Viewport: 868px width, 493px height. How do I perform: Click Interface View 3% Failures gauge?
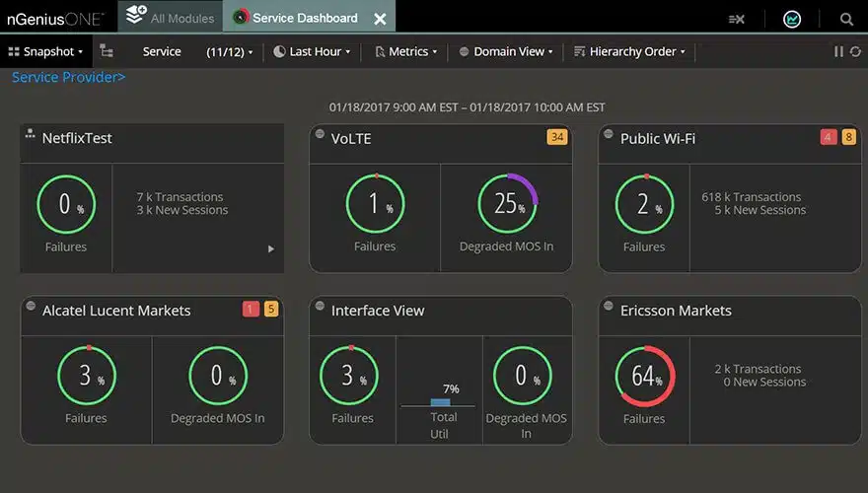click(349, 376)
